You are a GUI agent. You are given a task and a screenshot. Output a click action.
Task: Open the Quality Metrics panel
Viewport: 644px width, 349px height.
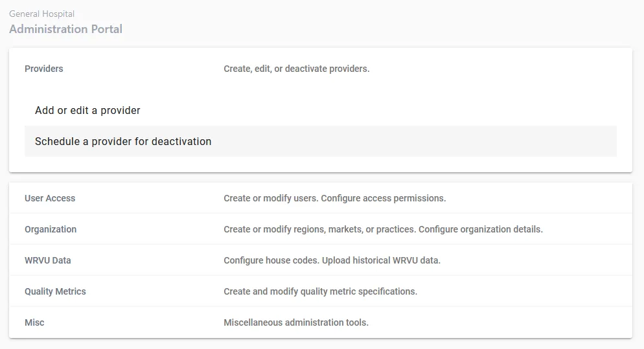tap(55, 291)
